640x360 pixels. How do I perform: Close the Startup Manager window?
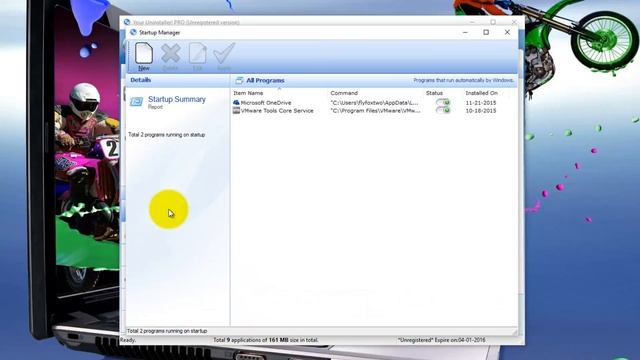pyautogui.click(x=507, y=32)
